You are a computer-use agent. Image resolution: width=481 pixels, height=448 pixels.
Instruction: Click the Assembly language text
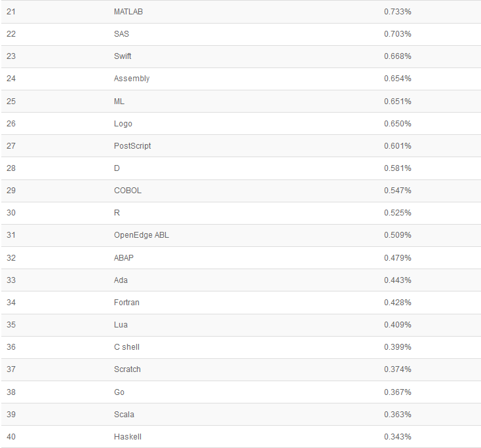pos(132,79)
